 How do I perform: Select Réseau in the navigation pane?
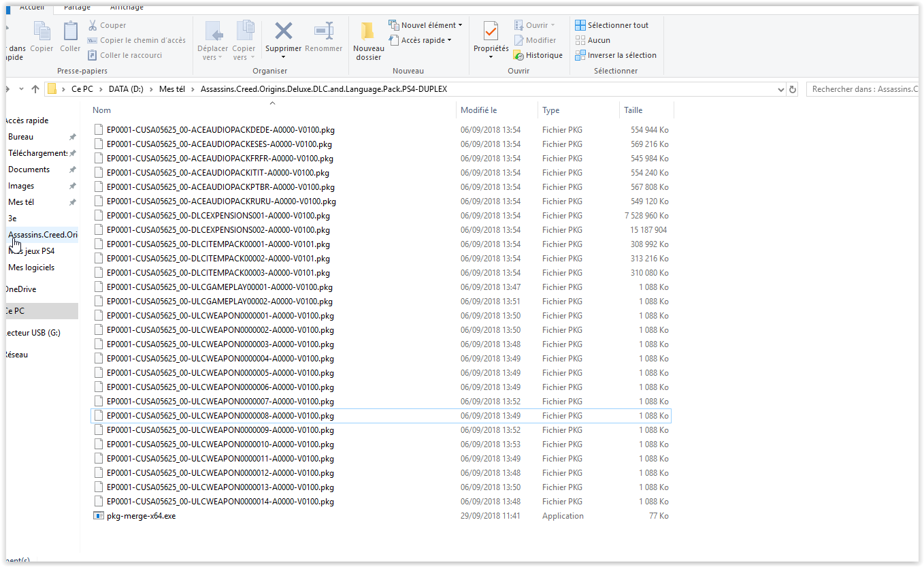(17, 355)
